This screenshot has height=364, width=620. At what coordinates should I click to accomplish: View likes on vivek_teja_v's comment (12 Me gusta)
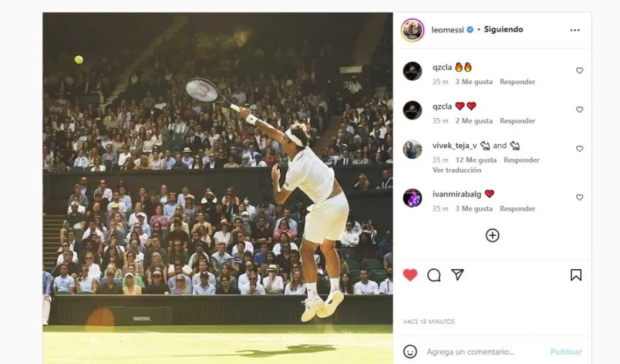click(476, 160)
